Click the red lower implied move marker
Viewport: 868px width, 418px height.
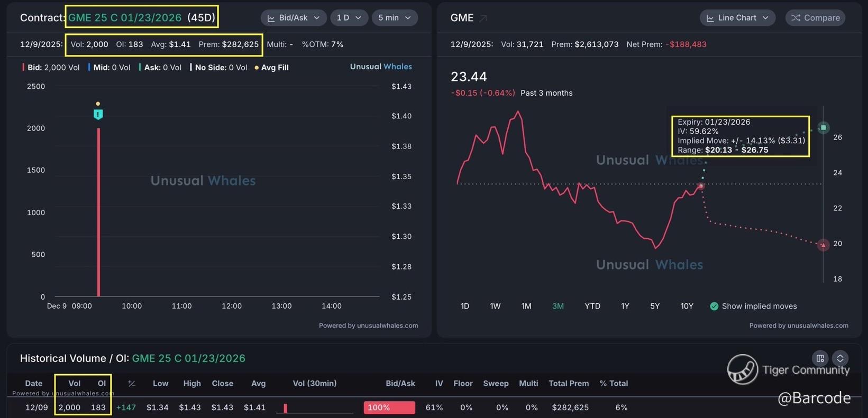[x=823, y=245]
